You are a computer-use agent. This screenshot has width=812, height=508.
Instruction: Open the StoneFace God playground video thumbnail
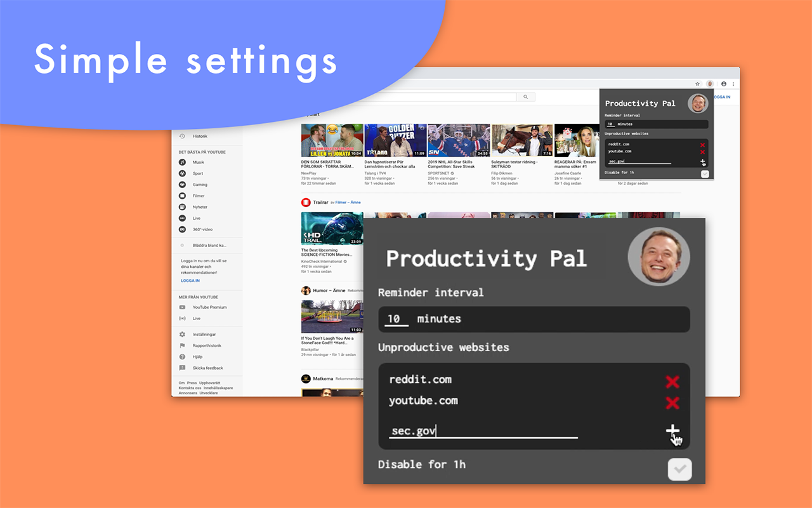[332, 317]
